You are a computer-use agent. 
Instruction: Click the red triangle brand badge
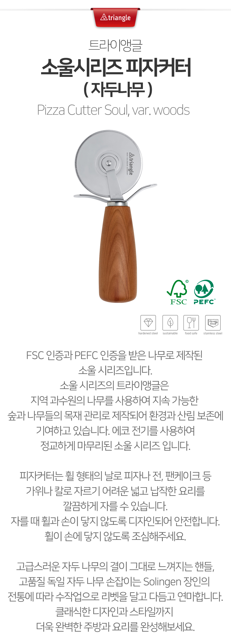(115, 18)
